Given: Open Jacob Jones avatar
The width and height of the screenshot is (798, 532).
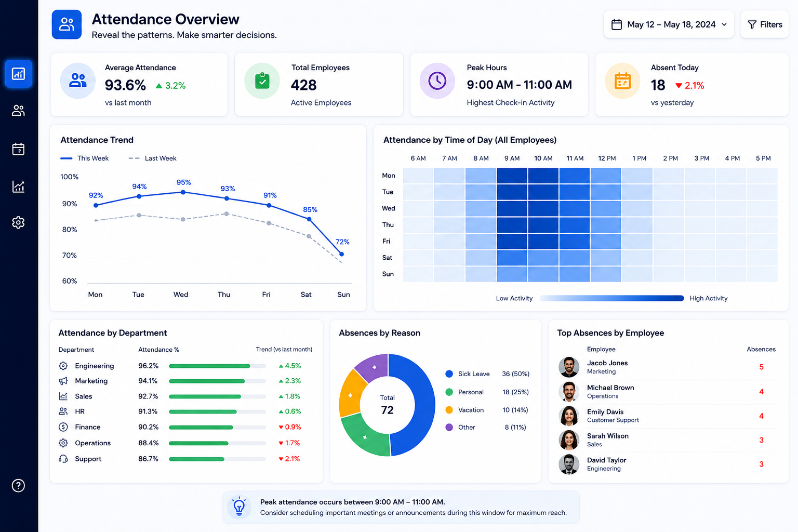Looking at the screenshot, I should coord(569,367).
